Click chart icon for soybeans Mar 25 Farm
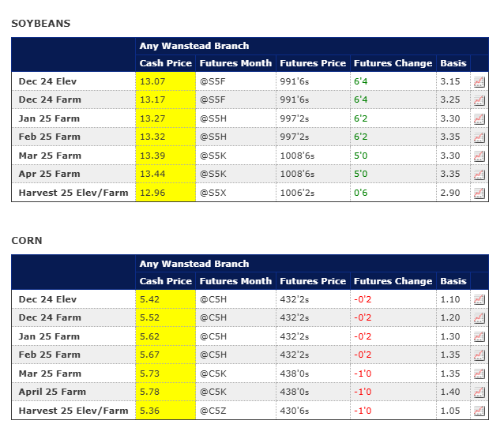 click(479, 156)
